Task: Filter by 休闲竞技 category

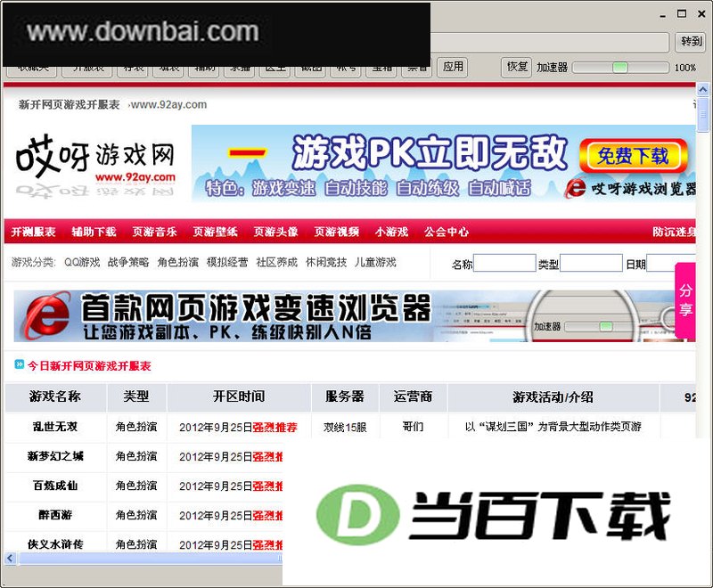Action: [x=326, y=262]
